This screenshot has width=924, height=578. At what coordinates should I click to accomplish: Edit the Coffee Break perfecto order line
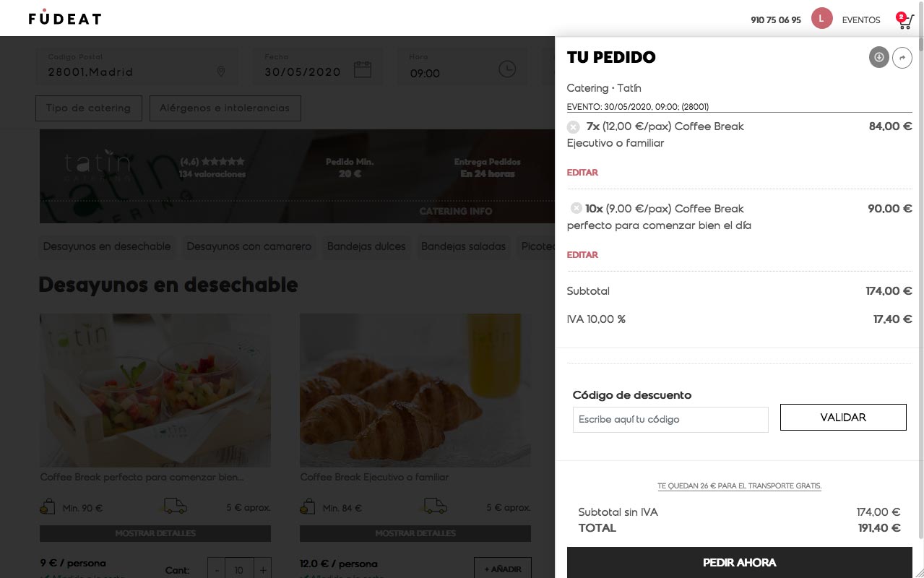point(582,255)
